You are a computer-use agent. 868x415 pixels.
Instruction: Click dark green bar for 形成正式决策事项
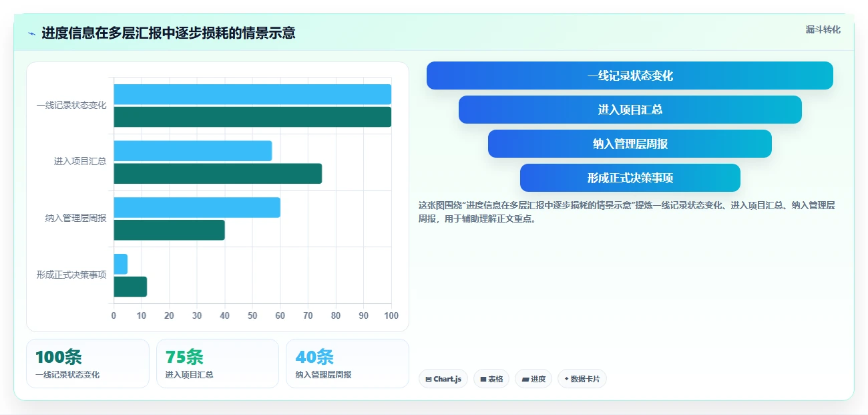coord(130,287)
